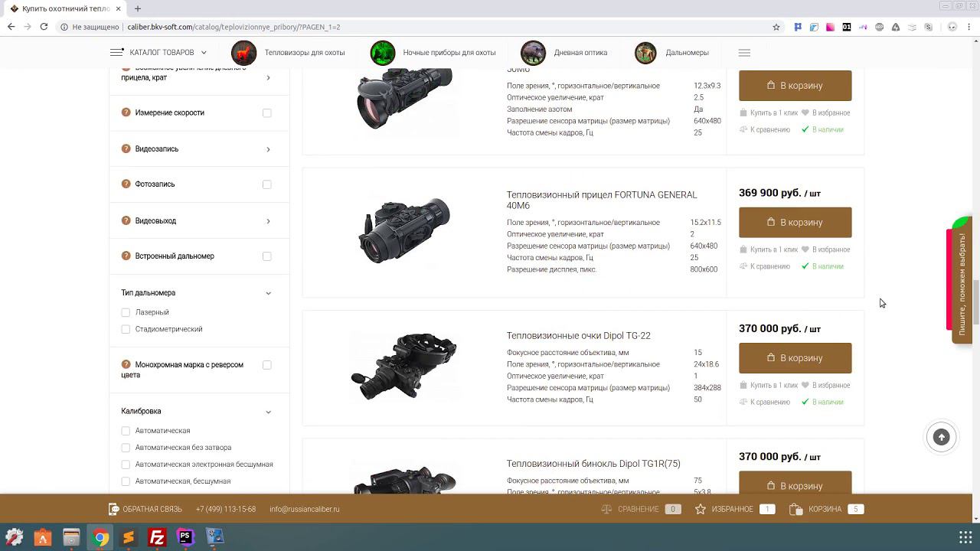Click info@russiancaliber.ru email link
This screenshot has height=551, width=980.
[x=304, y=509]
